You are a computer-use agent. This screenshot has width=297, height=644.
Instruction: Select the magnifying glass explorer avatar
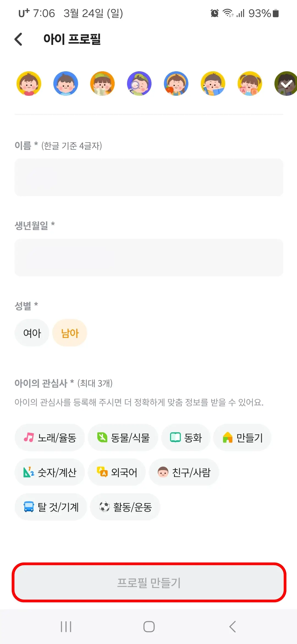click(139, 83)
